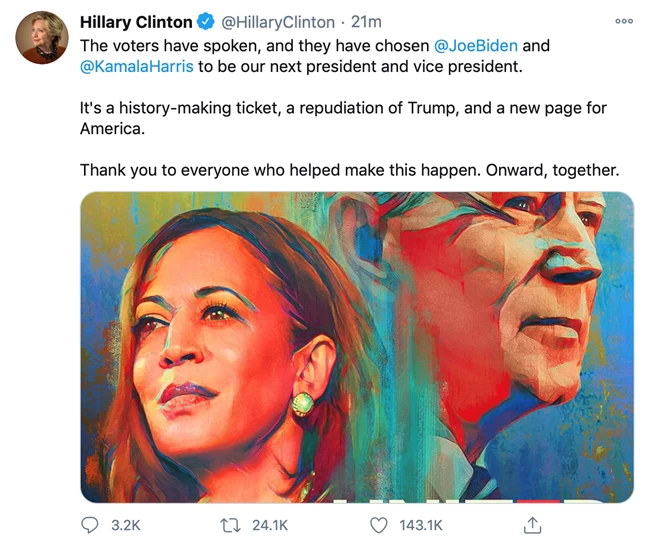650x540 pixels.
Task: Click the 3.2K replies count
Action: pyautogui.click(x=126, y=525)
